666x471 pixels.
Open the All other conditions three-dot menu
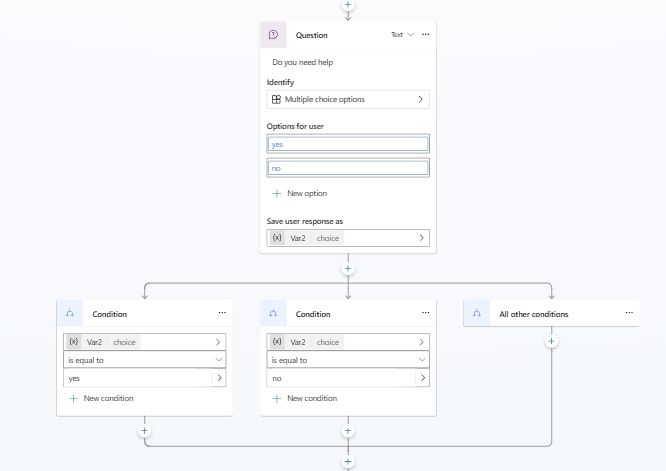[629, 313]
